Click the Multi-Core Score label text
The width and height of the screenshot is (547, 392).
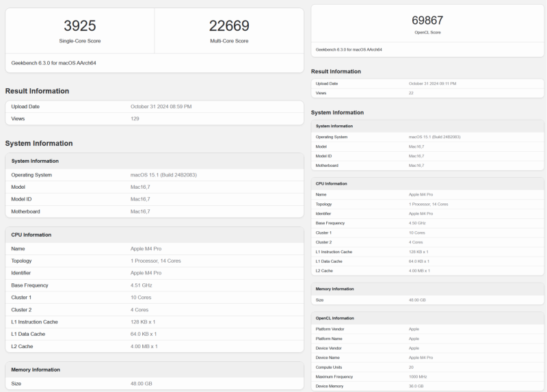pyautogui.click(x=229, y=41)
